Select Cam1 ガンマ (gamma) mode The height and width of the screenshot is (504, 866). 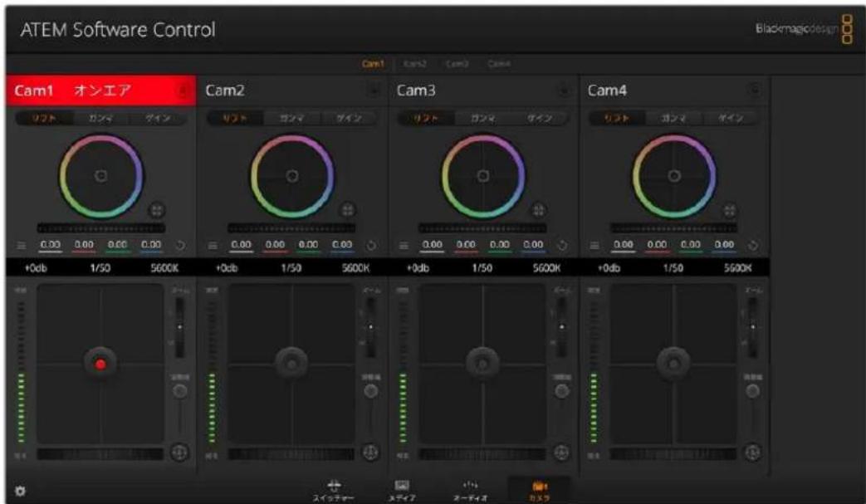point(100,118)
